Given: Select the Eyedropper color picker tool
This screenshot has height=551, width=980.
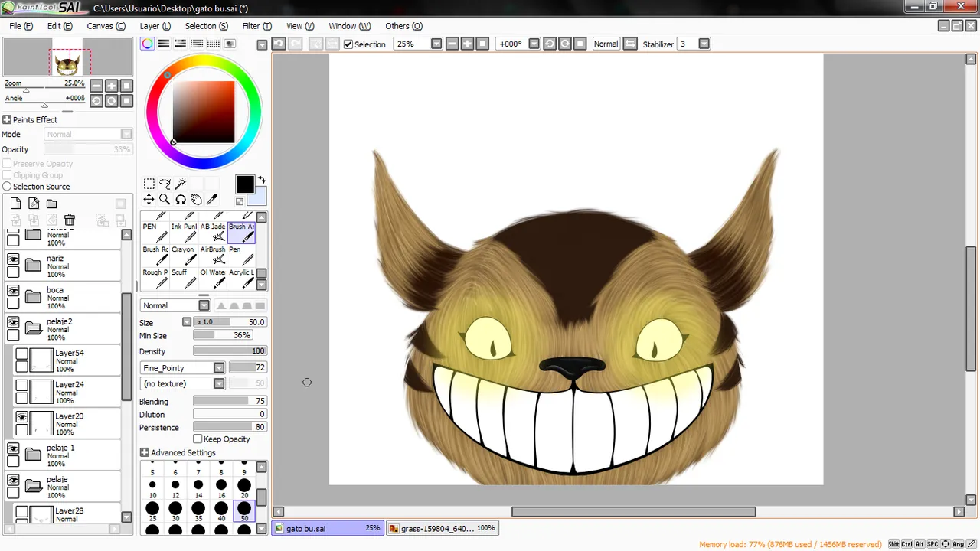Looking at the screenshot, I should (212, 199).
